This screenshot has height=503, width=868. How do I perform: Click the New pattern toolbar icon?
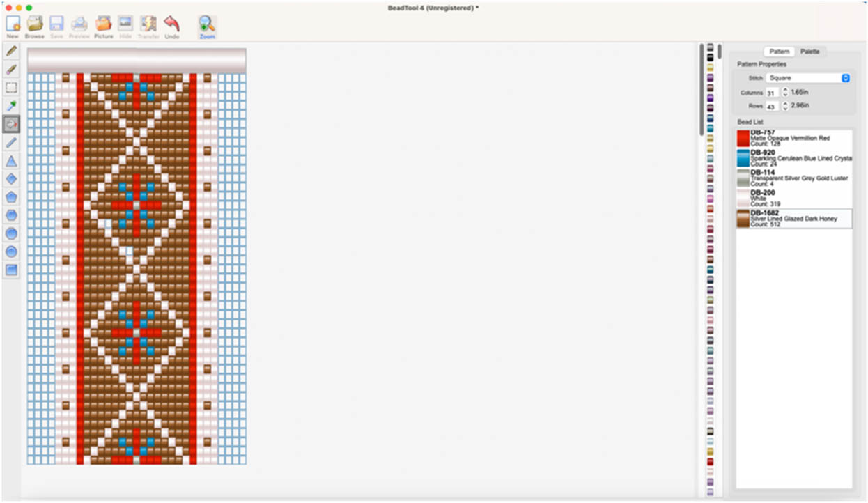pos(13,24)
